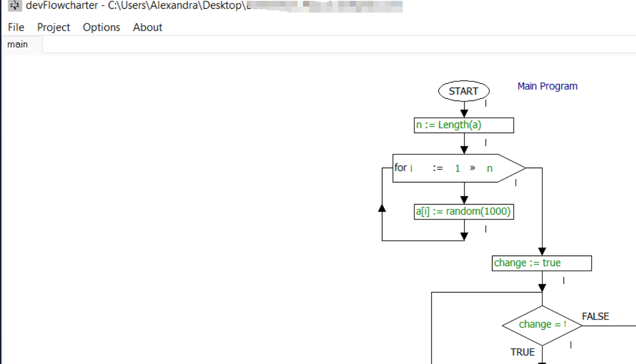Screen dimensions: 636x364
Task: Click the 'change := true' assignment block
Action: (x=541, y=263)
